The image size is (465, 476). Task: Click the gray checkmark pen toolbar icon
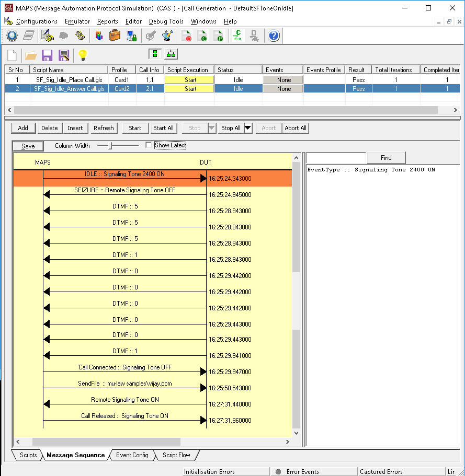[151, 36]
